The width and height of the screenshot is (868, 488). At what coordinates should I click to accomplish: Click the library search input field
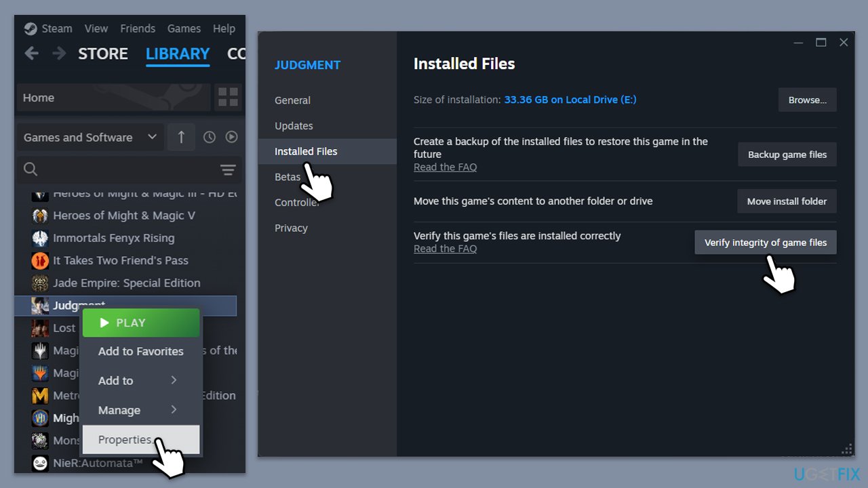pos(129,169)
